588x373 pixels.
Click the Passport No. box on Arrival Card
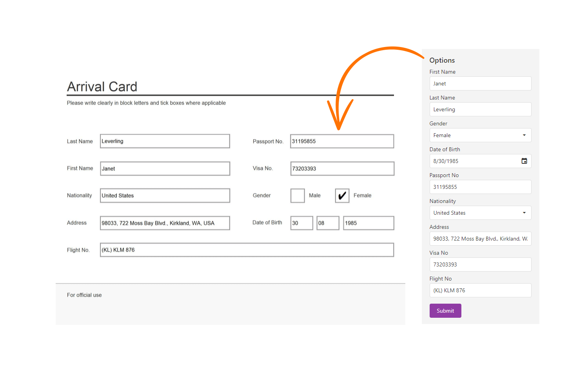[x=342, y=141]
